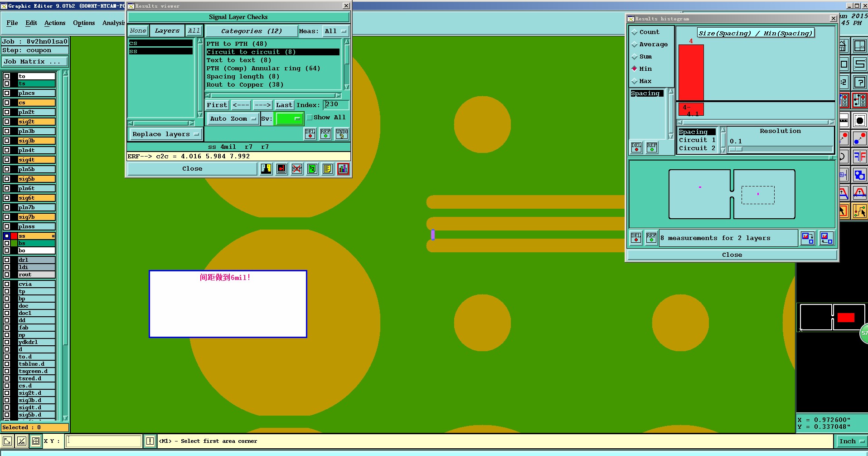The image size is (868, 456).
Task: Click DEL icon under Spacing list in histogram
Action: pos(636,147)
